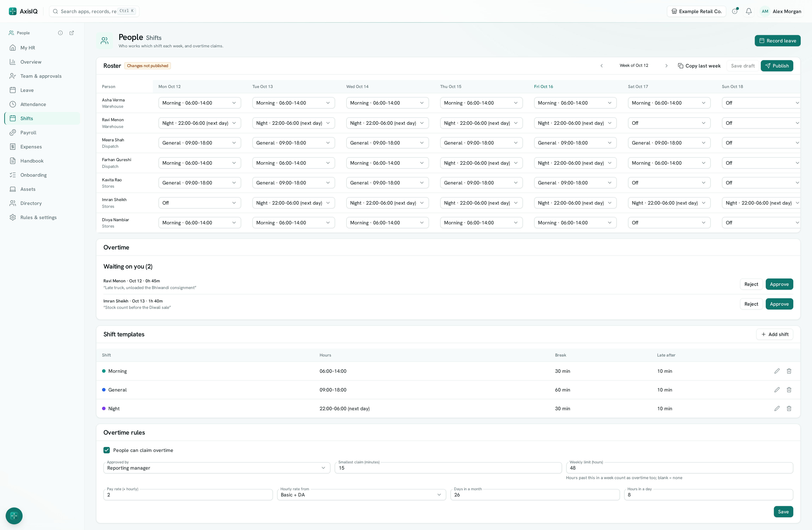
Task: Delete the General shift template
Action: (789, 390)
